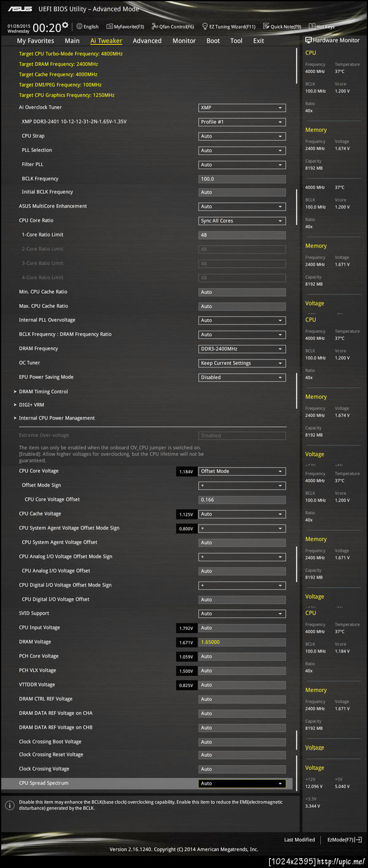Screen dimensions: 368x868
Task: Open CPU Core Ratio Sync All Cores dropdown
Action: coord(242,221)
